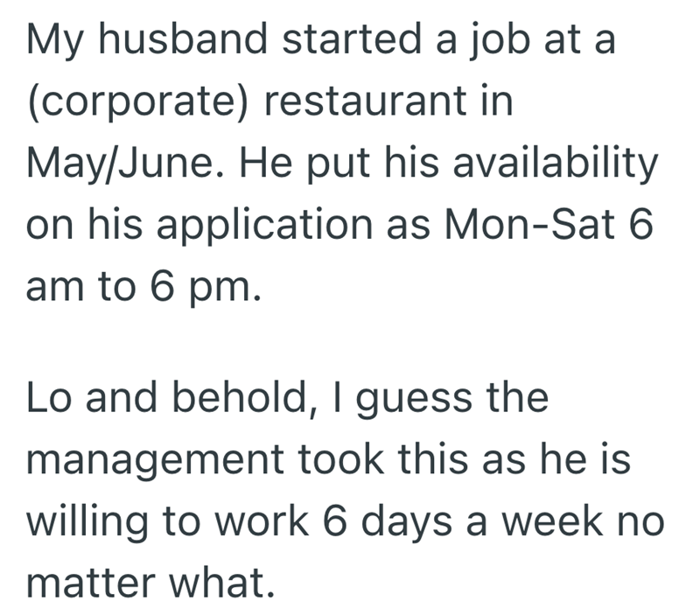Click the word "availability"
This screenshot has width=700, height=615.
pos(556,164)
